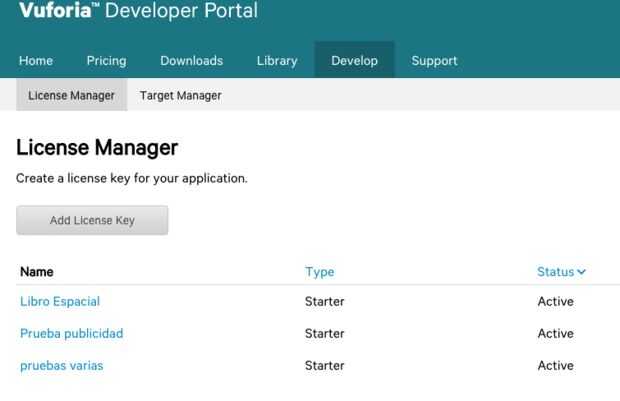Click Starter type of Prueba publicidad

pos(324,333)
